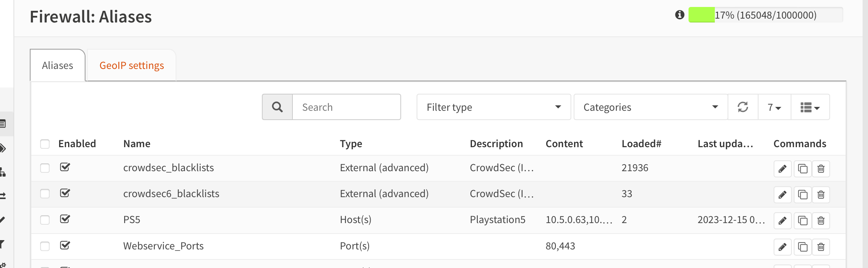Screen dimensions: 868x268
Task: Click into the Search input field
Action: pyautogui.click(x=346, y=107)
